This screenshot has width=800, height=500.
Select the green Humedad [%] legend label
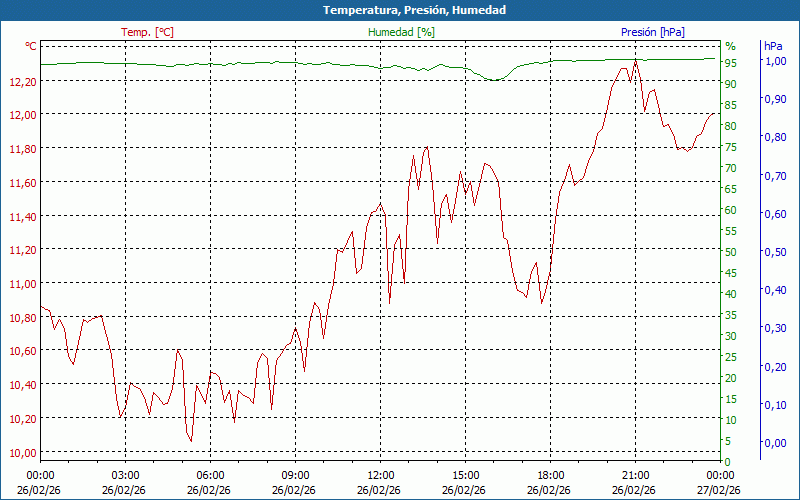pyautogui.click(x=401, y=32)
